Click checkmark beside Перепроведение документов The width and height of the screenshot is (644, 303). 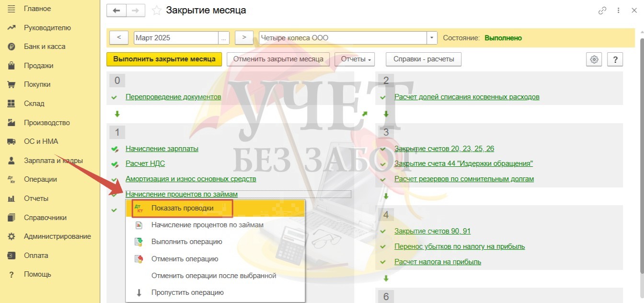click(114, 97)
